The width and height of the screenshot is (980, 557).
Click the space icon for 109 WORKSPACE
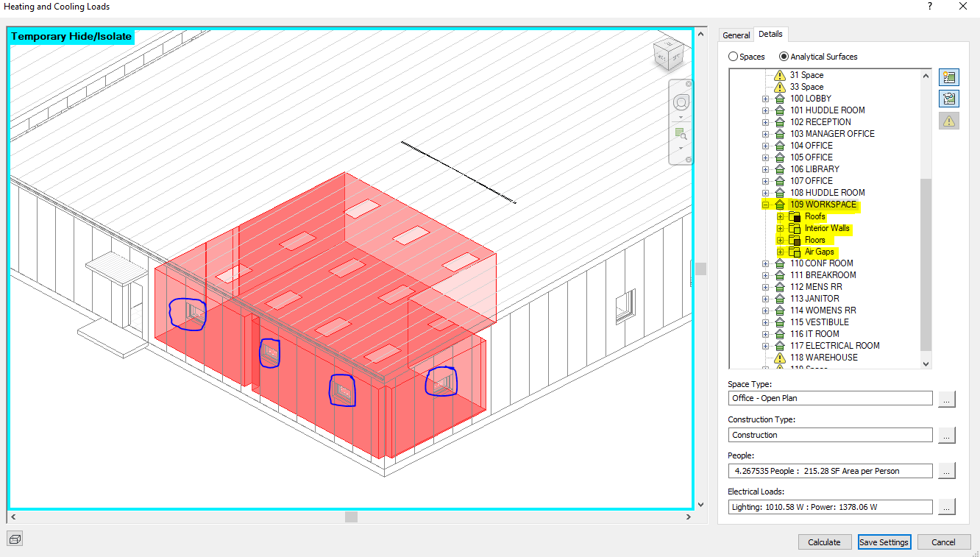(x=780, y=205)
